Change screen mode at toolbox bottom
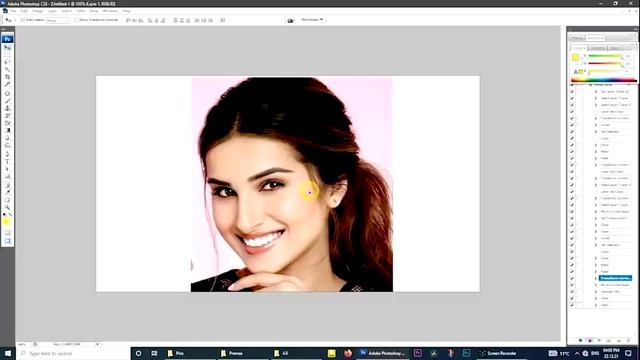Image resolution: width=640 pixels, height=360 pixels. (7, 241)
